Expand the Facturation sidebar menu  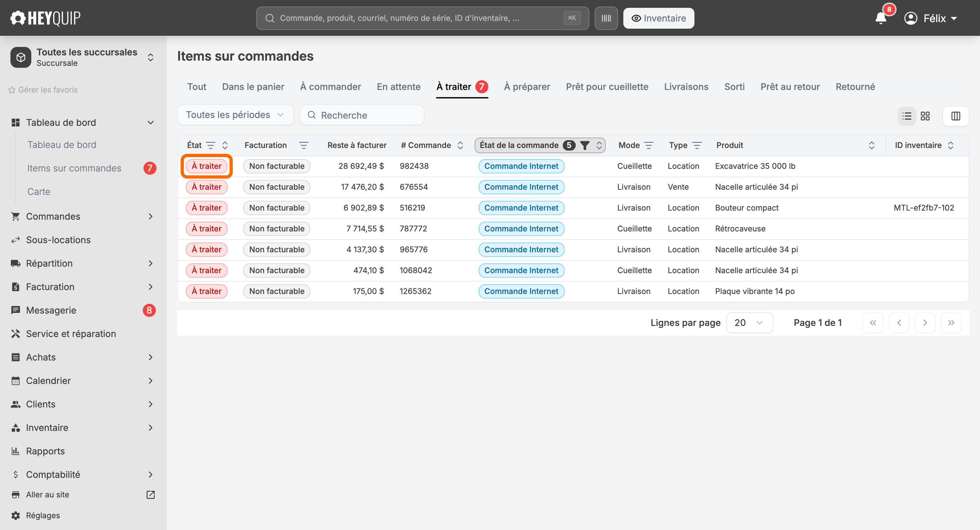tap(150, 287)
